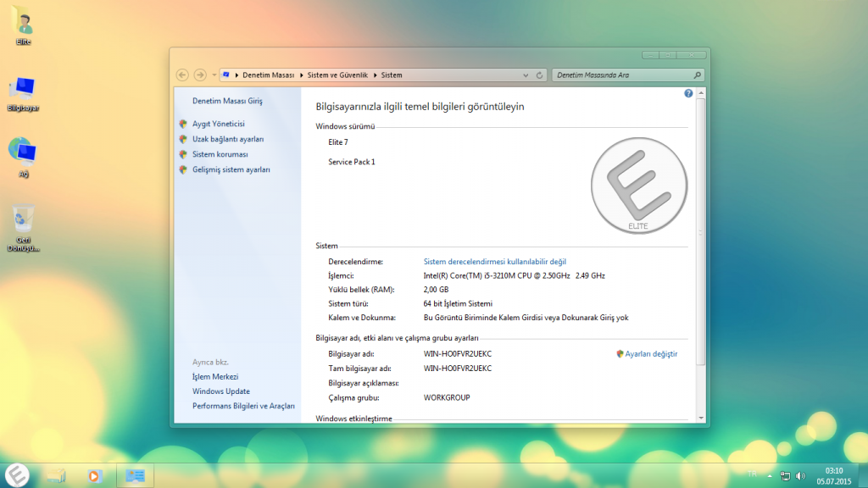Click scrollbar up arrow
The height and width of the screenshot is (488, 868).
pos(701,93)
